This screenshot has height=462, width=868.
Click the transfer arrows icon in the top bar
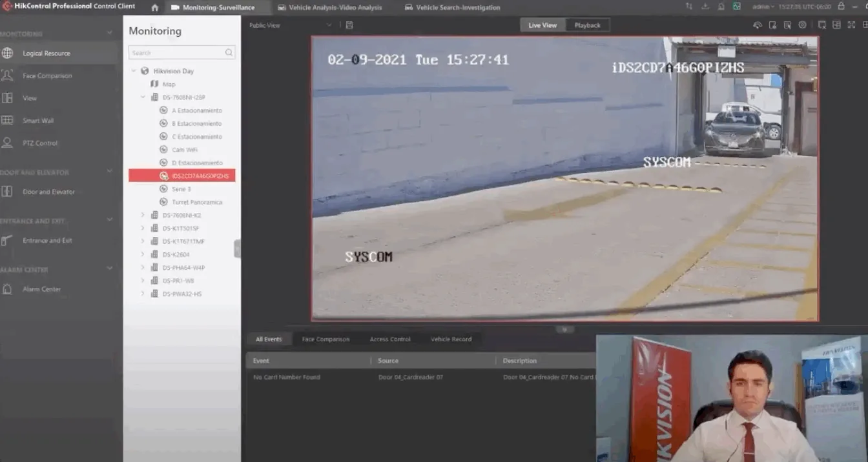click(689, 6)
